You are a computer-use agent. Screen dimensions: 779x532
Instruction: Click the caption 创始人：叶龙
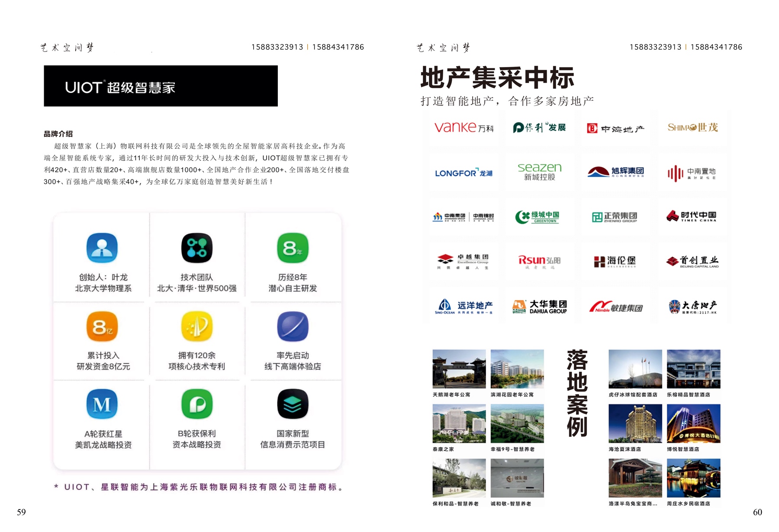[x=103, y=277]
